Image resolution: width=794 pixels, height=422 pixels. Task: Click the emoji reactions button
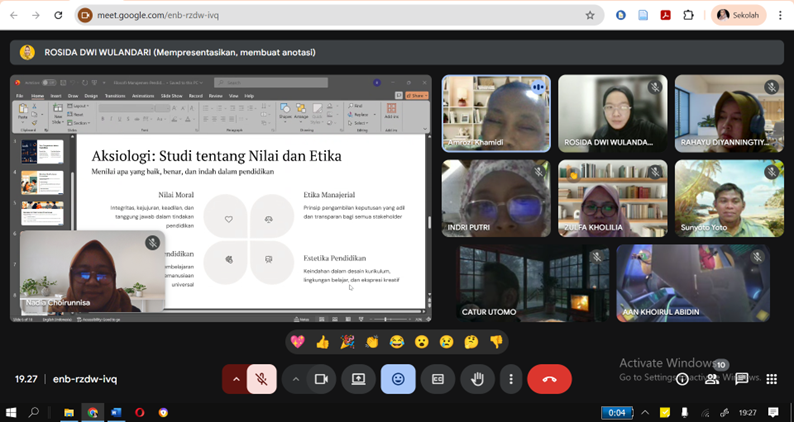click(x=398, y=379)
